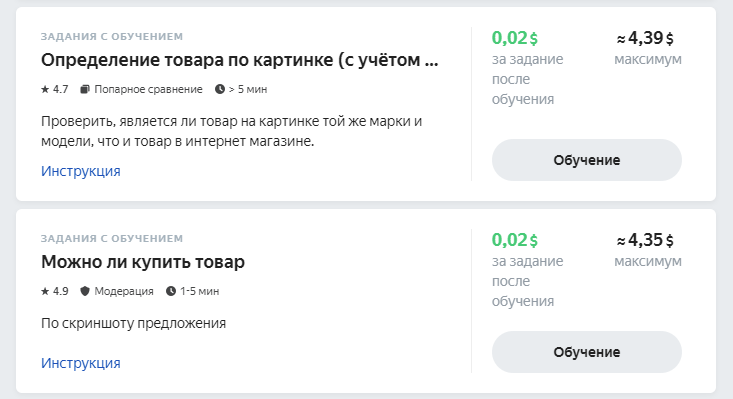Click the 0,02 $ price of the first task

(x=515, y=38)
